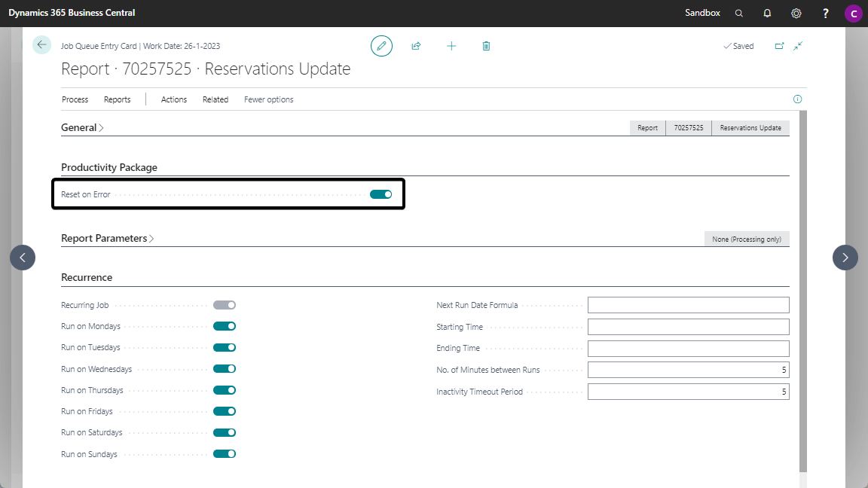Click the Starting Time input field

coord(688,327)
